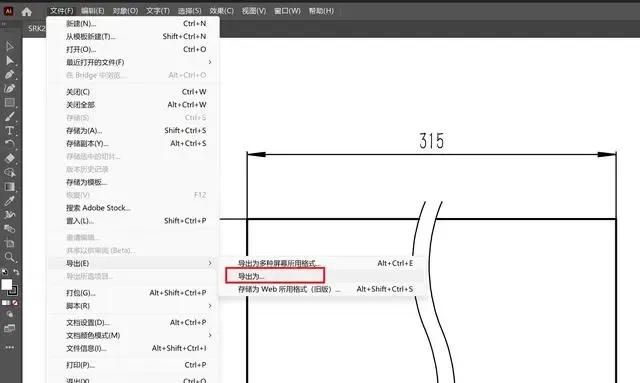This screenshot has width=640, height=383.
Task: Set color mode to None
Action: pos(15,303)
